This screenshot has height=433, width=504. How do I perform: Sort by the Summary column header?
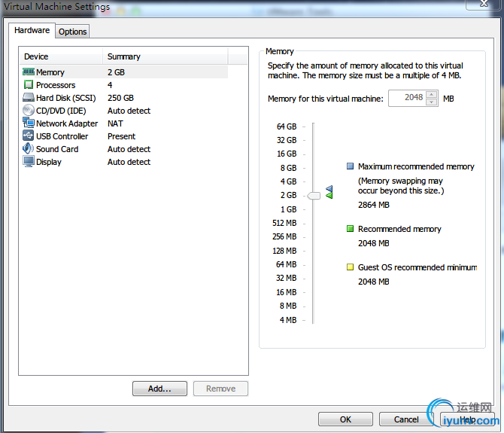[x=165, y=56]
